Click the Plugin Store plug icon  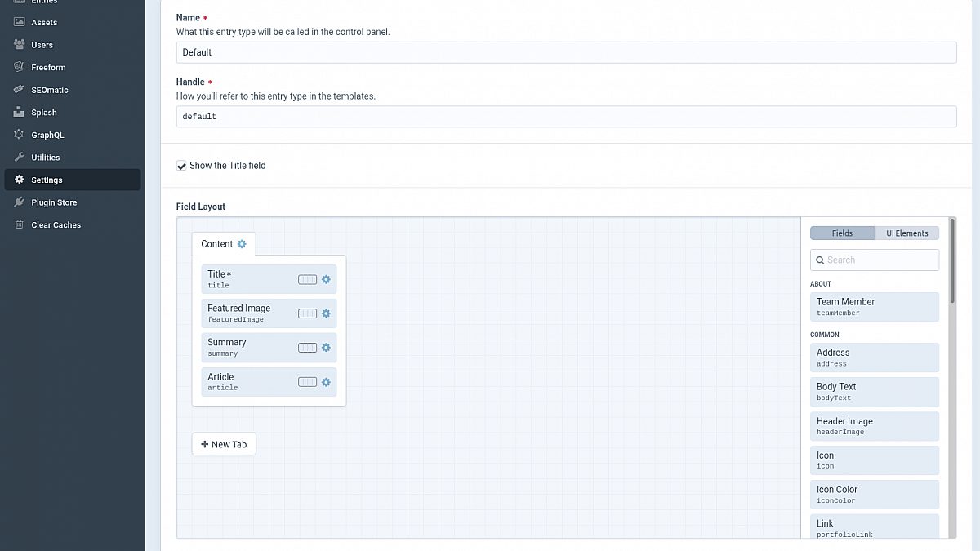point(19,202)
